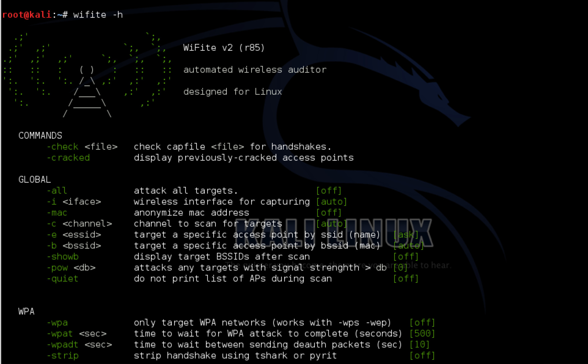Click the -b <bssid> option
The height and width of the screenshot is (364, 588).
tap(74, 246)
